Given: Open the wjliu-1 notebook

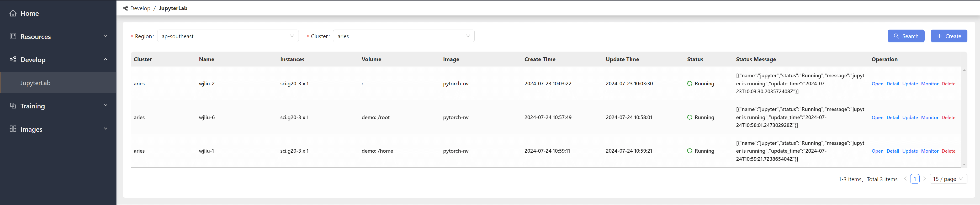Looking at the screenshot, I should tap(877, 151).
